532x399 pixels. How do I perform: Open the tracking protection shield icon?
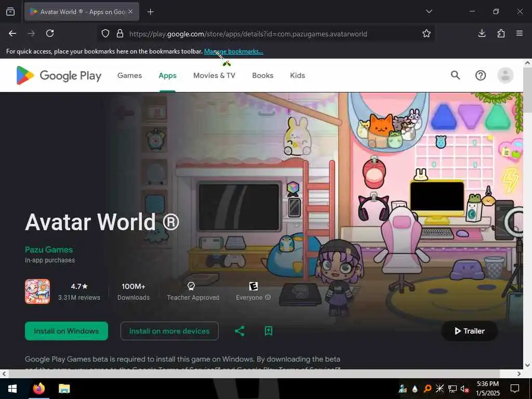105,34
